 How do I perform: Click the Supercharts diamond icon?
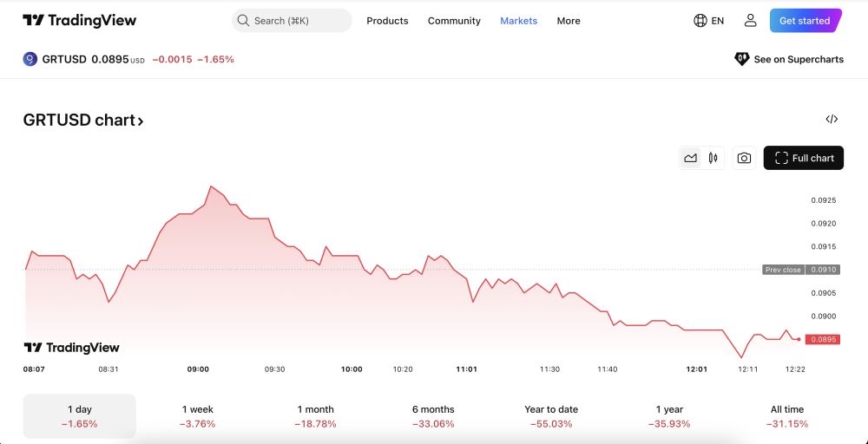(741, 59)
